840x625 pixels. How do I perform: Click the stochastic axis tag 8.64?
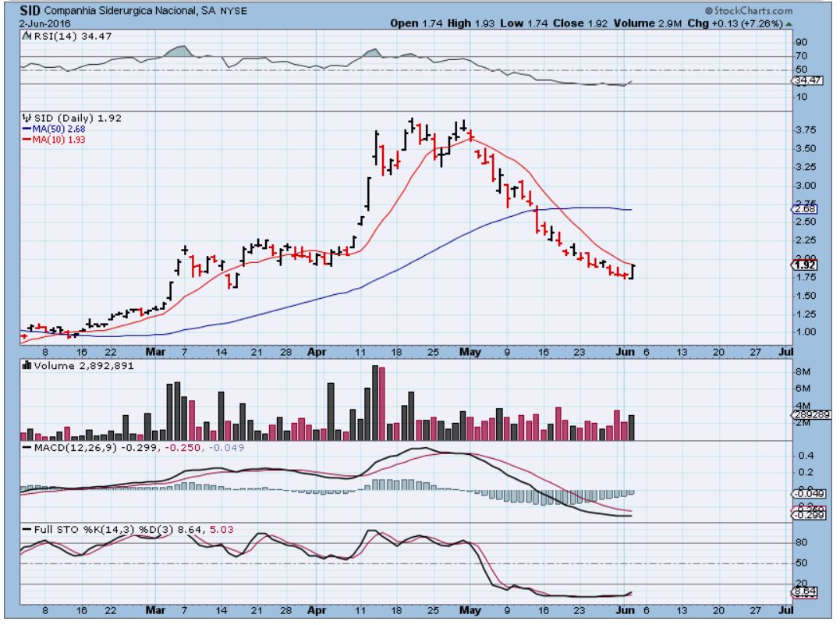click(805, 592)
